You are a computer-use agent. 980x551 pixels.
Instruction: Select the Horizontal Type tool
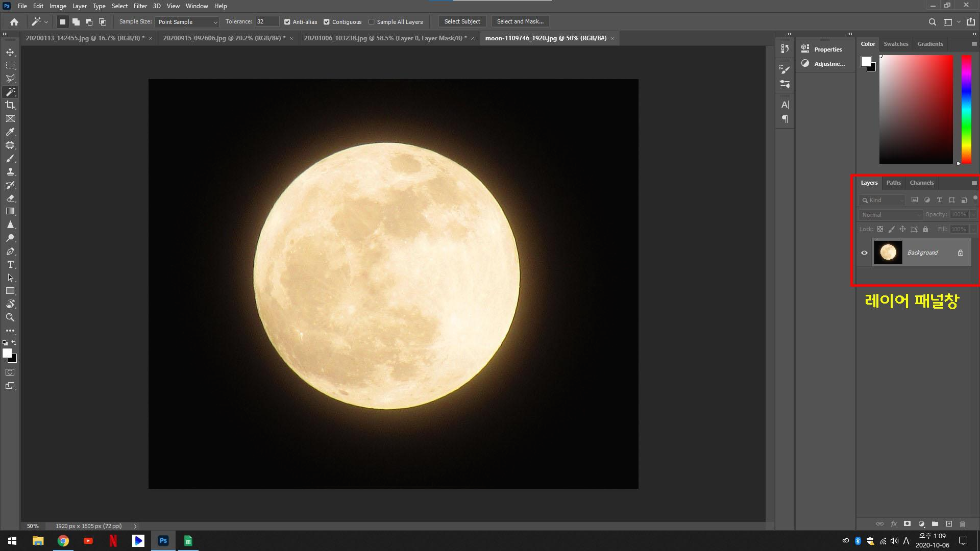(10, 264)
